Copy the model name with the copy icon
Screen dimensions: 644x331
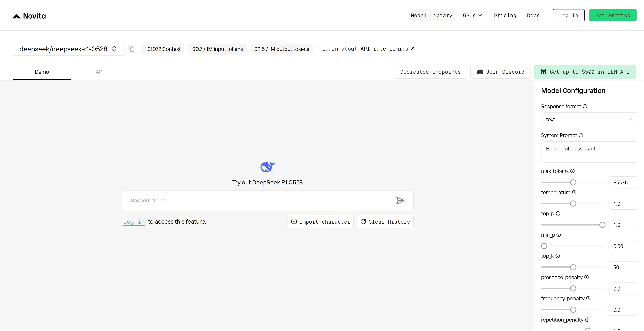(131, 49)
